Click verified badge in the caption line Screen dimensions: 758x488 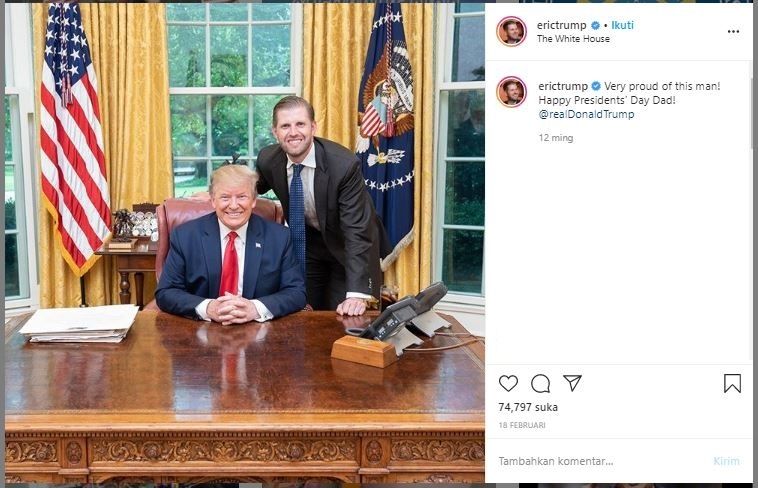[596, 86]
